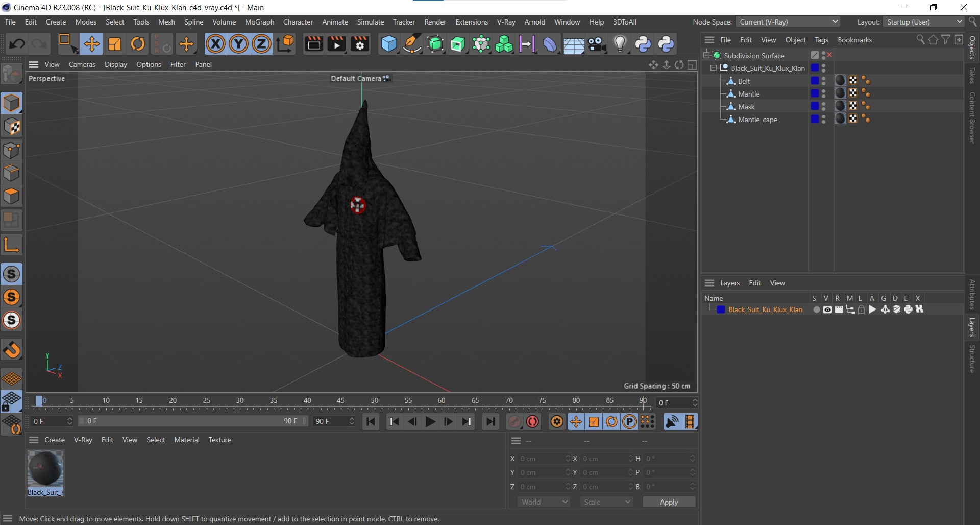Switch to Points mode
This screenshot has width=980, height=525.
pos(11,150)
